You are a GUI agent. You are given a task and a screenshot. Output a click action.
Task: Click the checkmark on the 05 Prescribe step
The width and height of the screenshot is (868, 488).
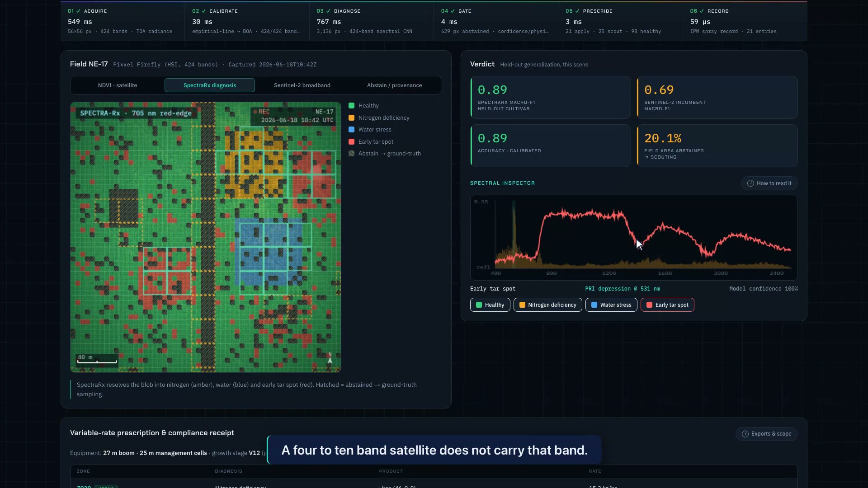coord(577,11)
